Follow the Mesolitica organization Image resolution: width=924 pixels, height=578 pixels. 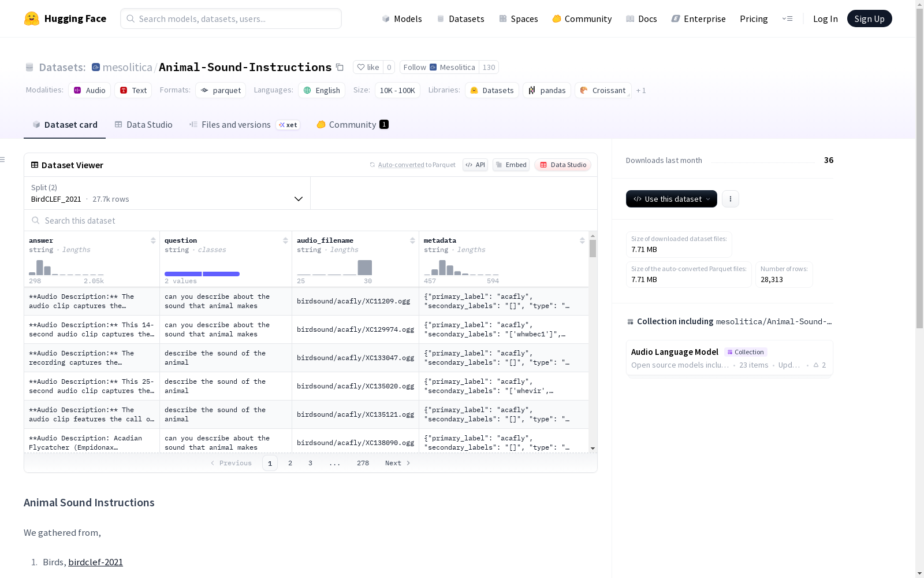(439, 67)
